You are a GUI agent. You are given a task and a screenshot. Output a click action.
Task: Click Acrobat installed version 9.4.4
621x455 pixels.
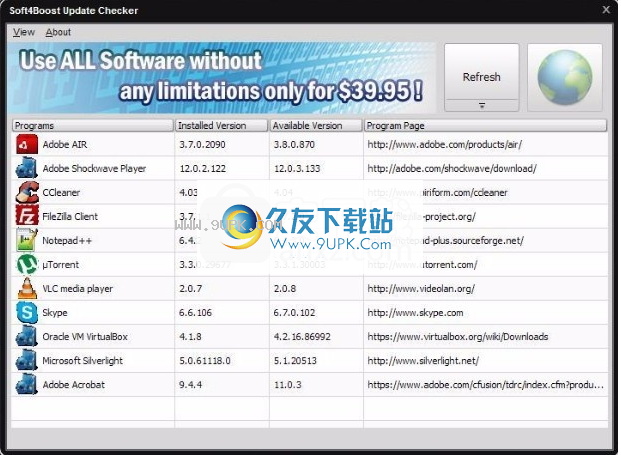point(190,385)
